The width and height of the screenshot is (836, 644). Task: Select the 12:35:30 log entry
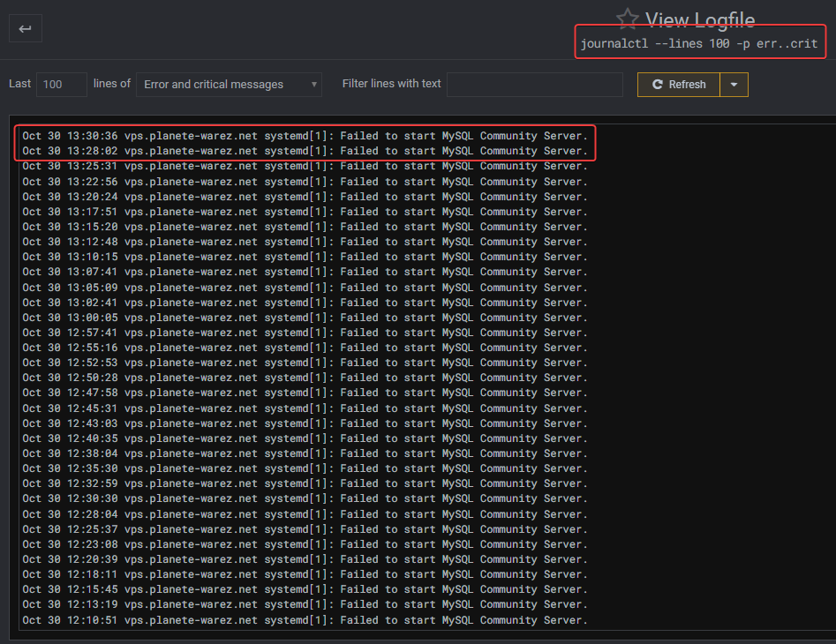click(x=305, y=468)
